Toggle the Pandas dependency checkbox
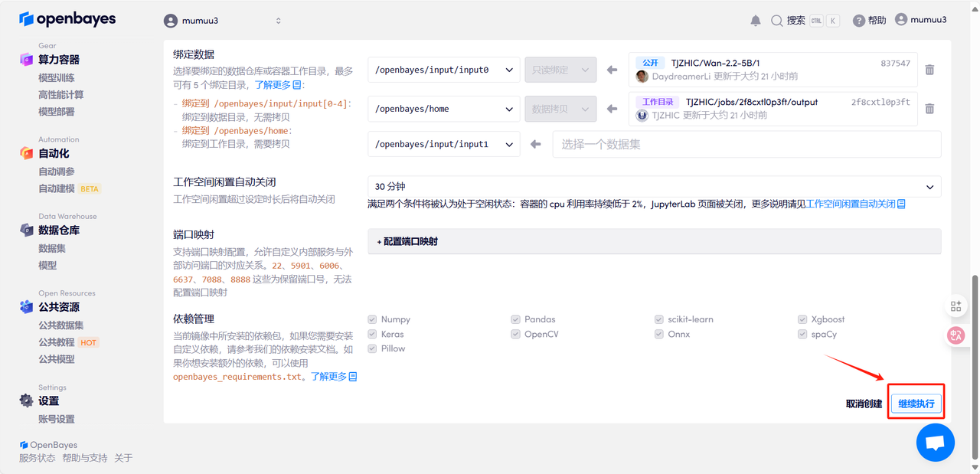This screenshot has width=980, height=474. tap(516, 319)
